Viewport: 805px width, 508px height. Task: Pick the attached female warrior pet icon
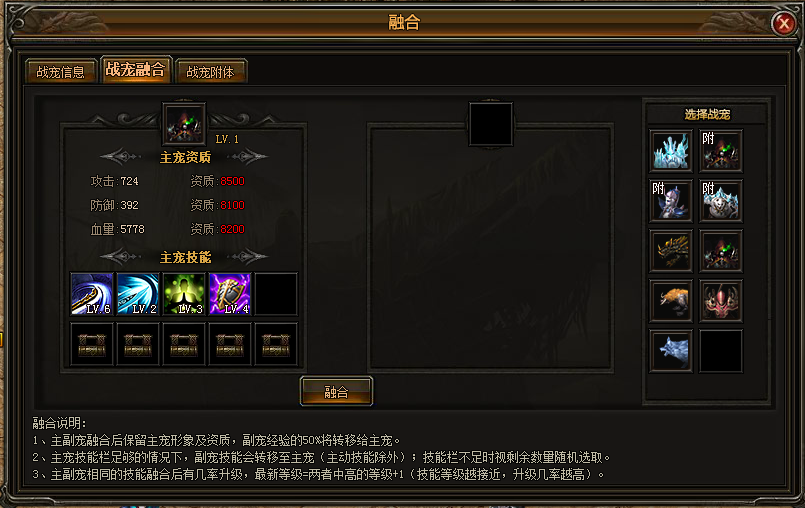670,201
